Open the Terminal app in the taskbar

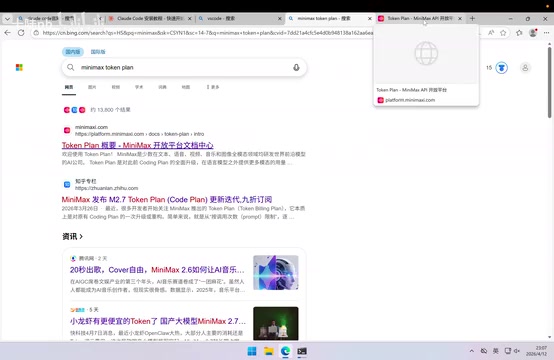(302, 351)
